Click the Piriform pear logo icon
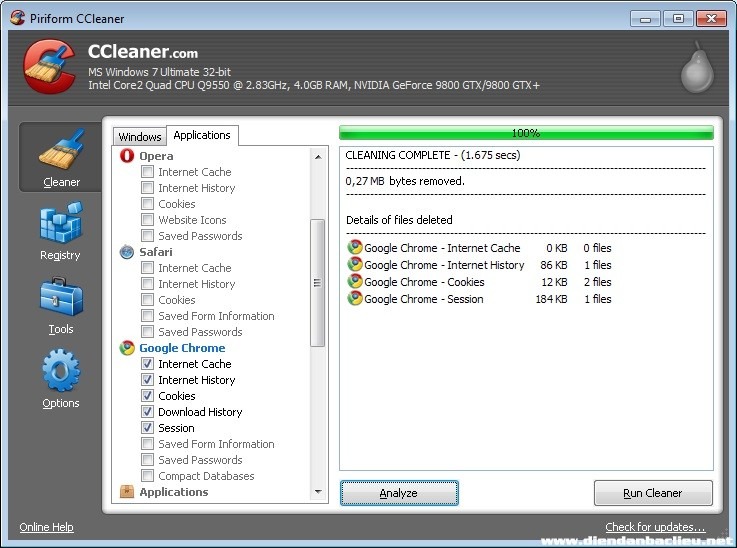The width and height of the screenshot is (737, 548). tap(697, 69)
